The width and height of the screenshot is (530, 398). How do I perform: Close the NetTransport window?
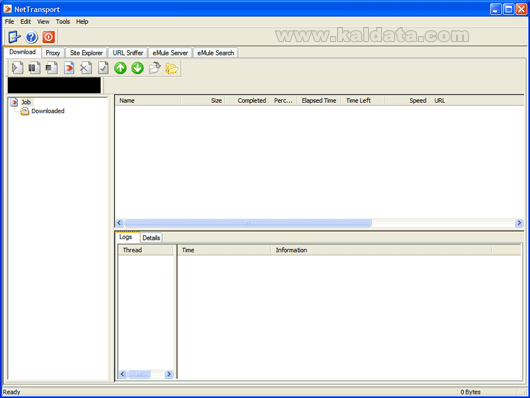521,9
